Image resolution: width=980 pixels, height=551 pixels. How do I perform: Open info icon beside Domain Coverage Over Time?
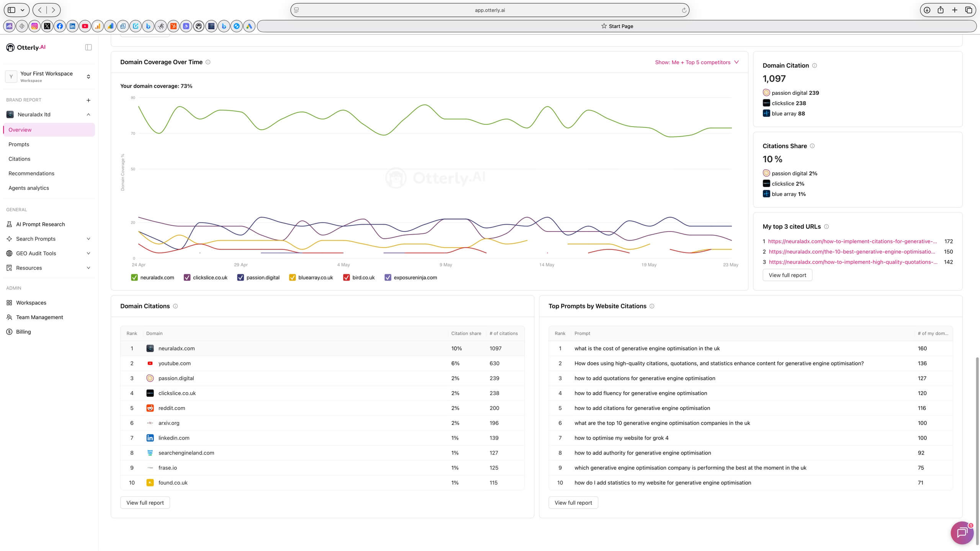click(x=208, y=62)
